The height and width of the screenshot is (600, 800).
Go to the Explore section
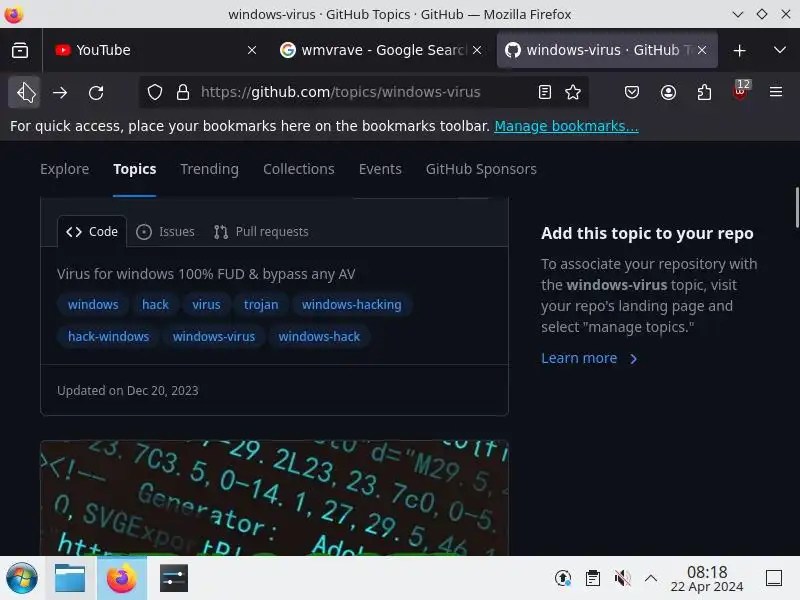tap(64, 169)
